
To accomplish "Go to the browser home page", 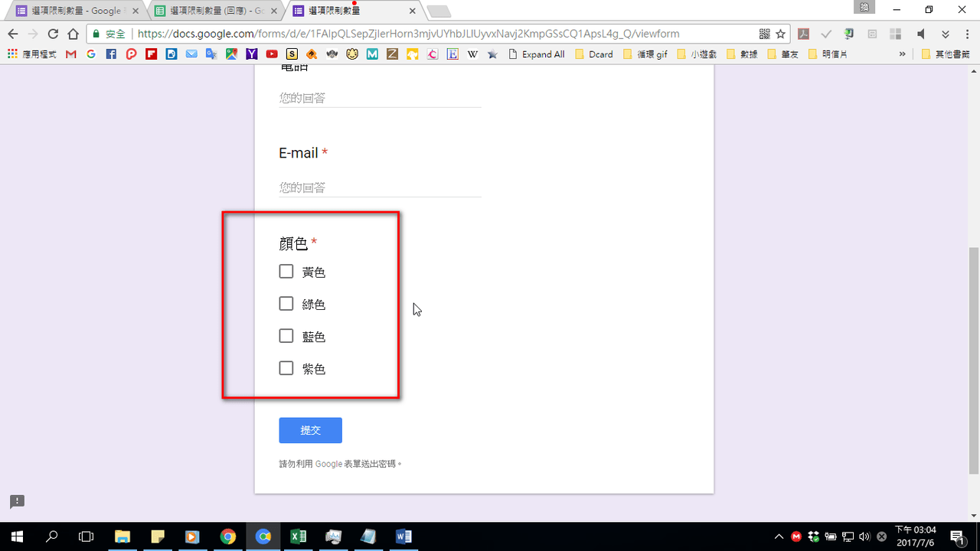I will click(73, 34).
